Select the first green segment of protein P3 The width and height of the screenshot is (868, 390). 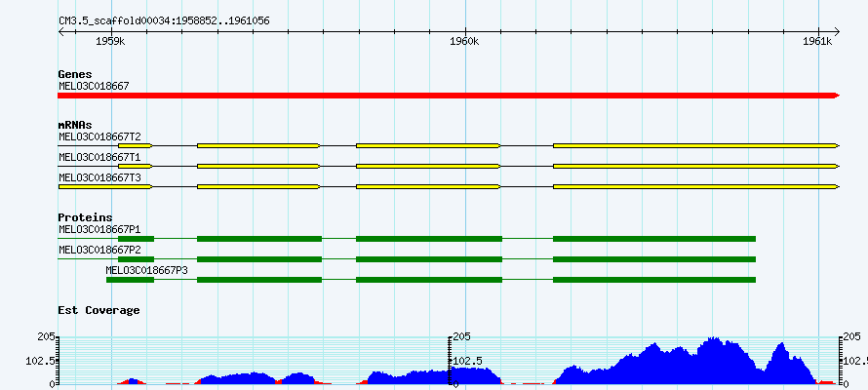[130, 280]
